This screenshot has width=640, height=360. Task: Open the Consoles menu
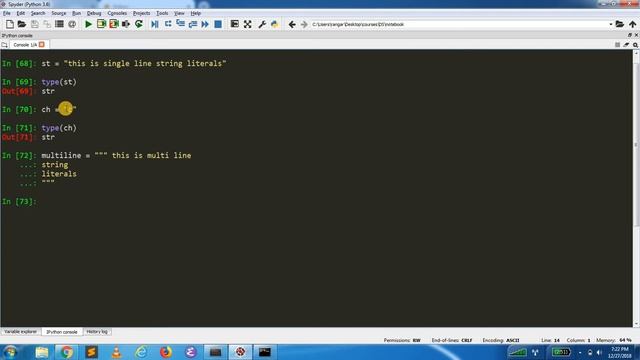click(x=117, y=13)
